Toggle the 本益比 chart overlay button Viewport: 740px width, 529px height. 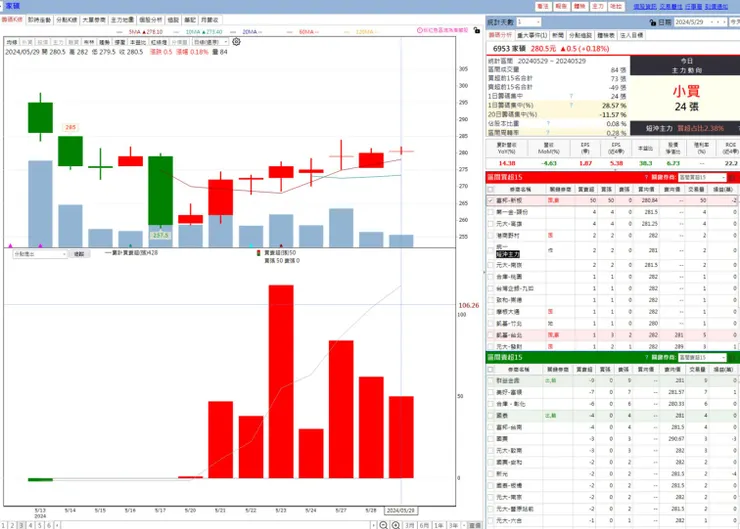tap(138, 42)
